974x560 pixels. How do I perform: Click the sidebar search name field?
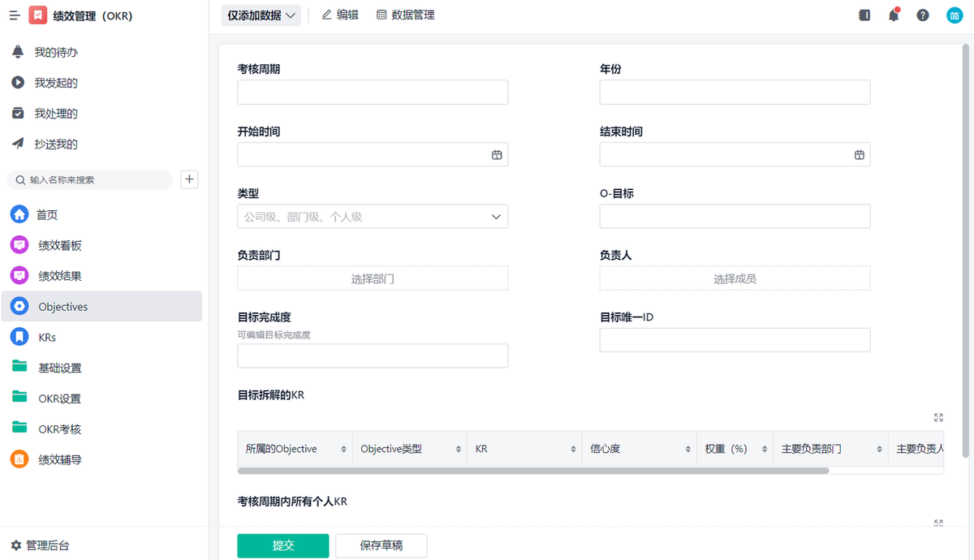(x=90, y=179)
